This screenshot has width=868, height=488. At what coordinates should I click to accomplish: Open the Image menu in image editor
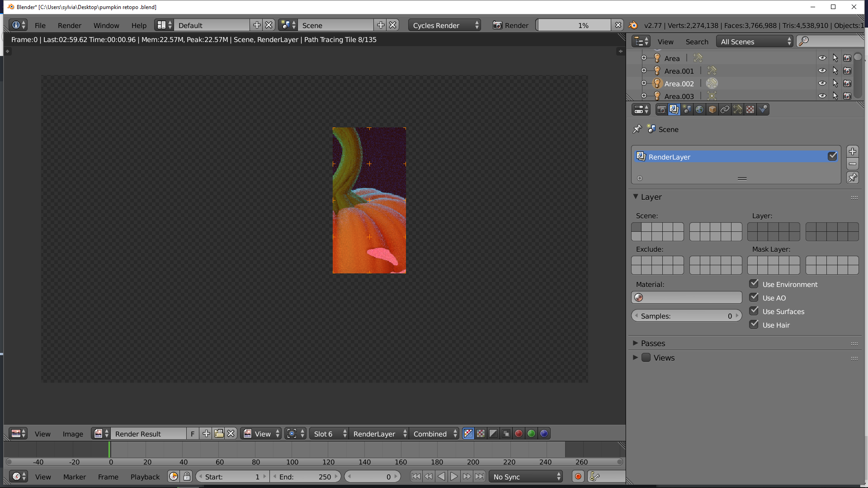coord(73,434)
